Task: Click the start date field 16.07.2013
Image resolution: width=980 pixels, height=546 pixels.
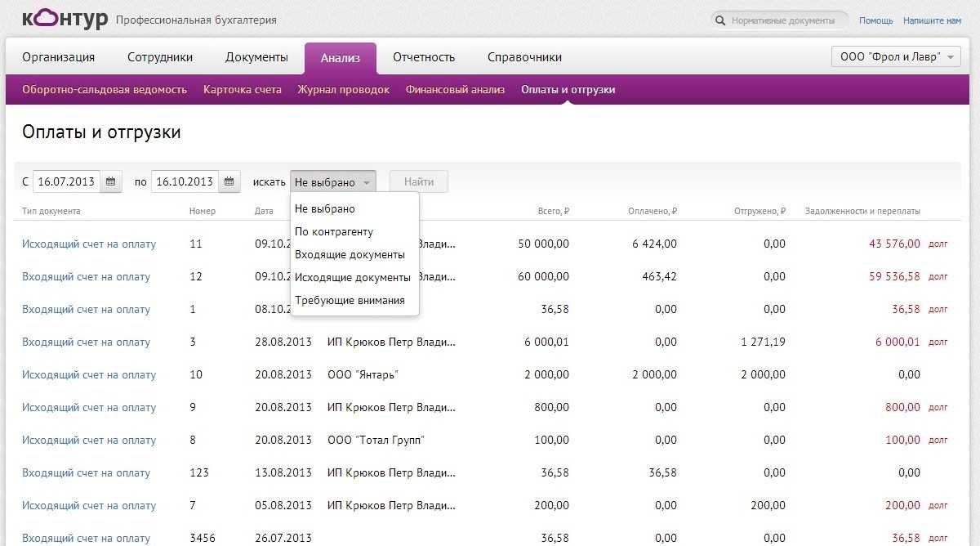Action: (66, 181)
